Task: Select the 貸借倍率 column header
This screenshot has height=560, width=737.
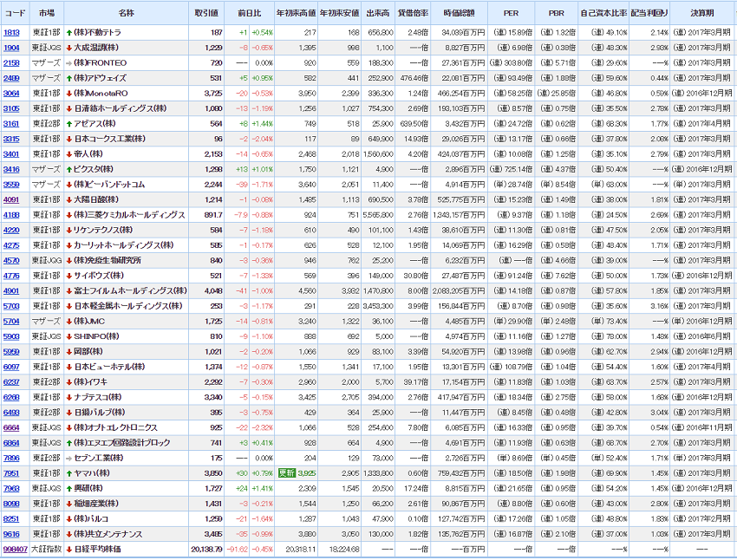Action: pyautogui.click(x=413, y=13)
